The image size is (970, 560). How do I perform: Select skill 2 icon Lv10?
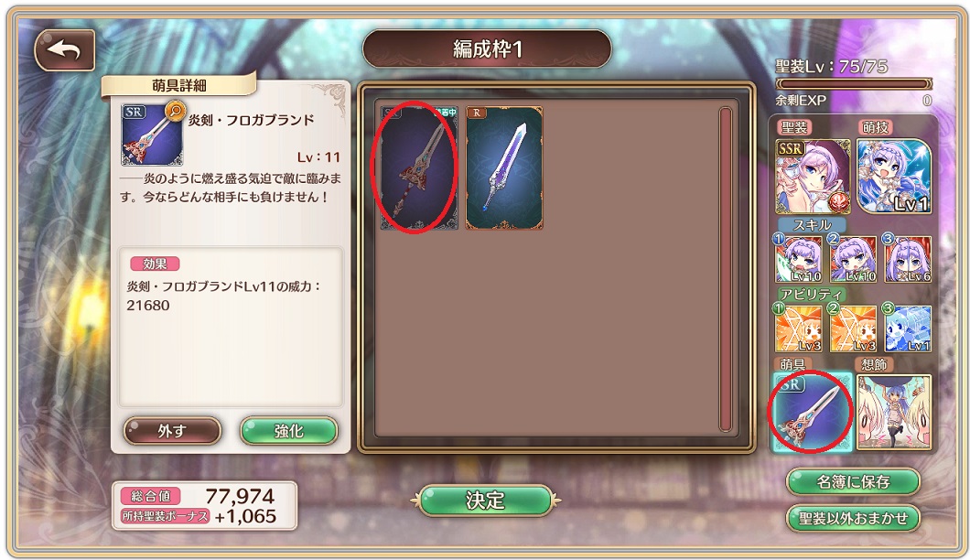853,258
